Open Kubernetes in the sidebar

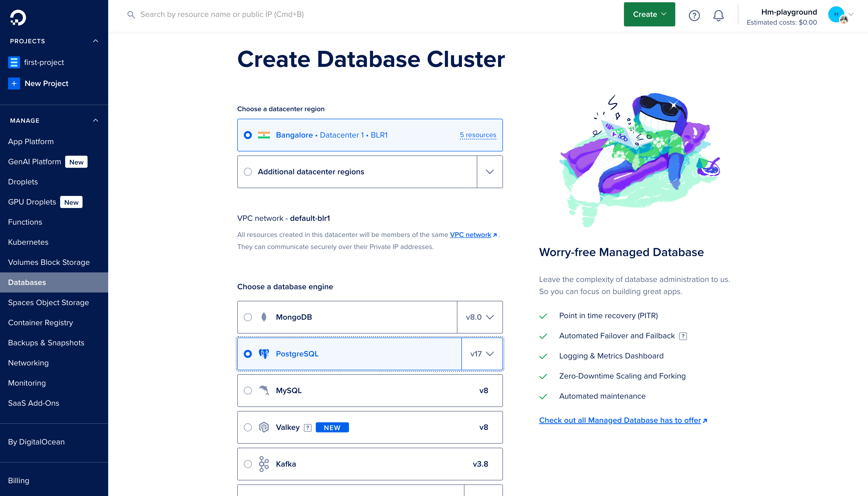click(x=28, y=242)
